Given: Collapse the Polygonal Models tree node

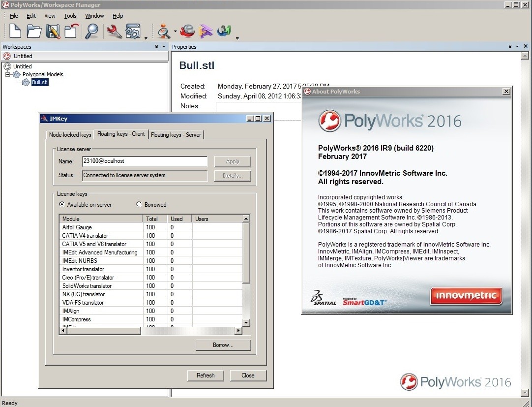Looking at the screenshot, I should 7,74.
